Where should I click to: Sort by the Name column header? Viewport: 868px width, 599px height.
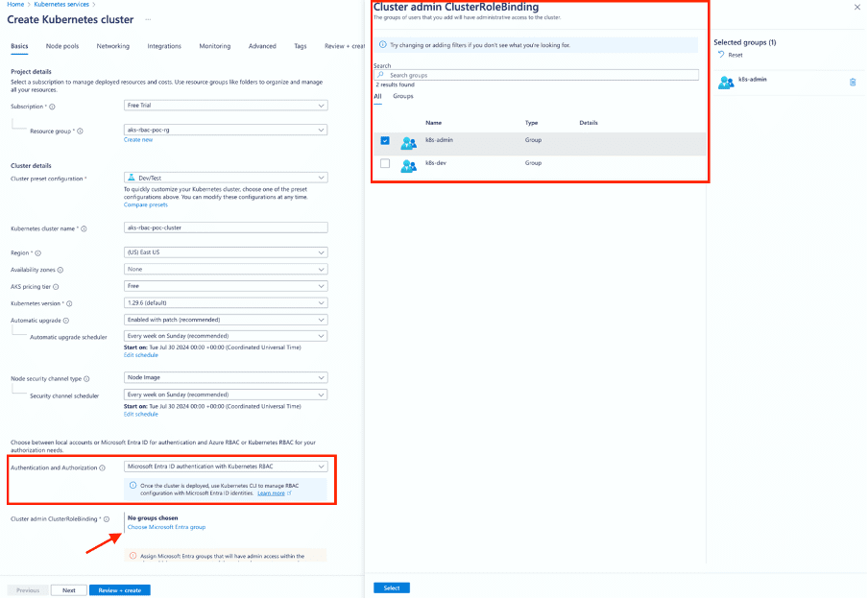click(x=433, y=123)
